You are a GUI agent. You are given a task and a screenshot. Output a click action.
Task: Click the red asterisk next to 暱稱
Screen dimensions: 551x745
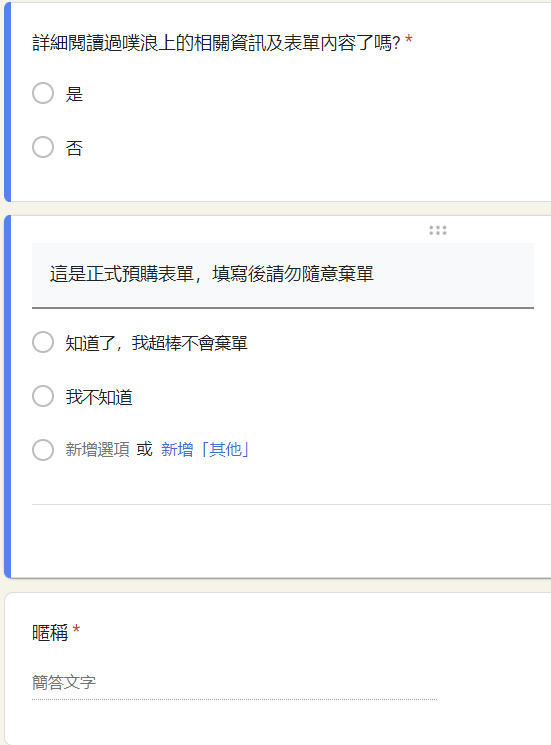pyautogui.click(x=76, y=630)
